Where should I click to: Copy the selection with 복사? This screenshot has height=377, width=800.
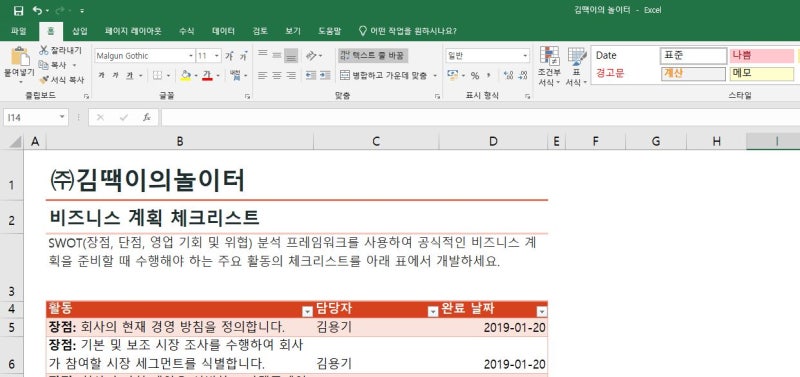click(x=54, y=65)
